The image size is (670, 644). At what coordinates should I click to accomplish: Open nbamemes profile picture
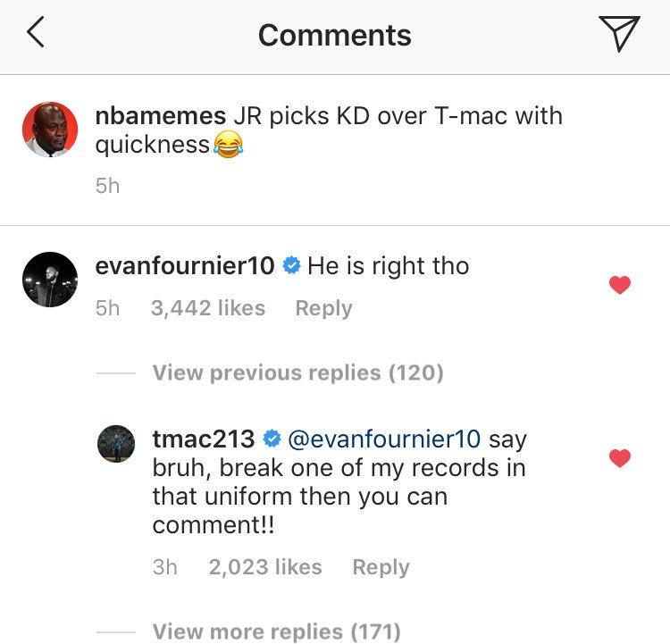(50, 130)
